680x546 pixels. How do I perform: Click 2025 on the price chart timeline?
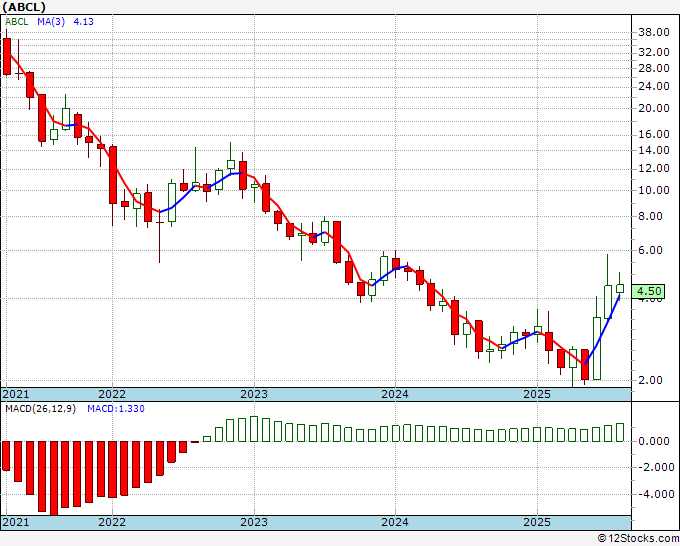pos(537,394)
